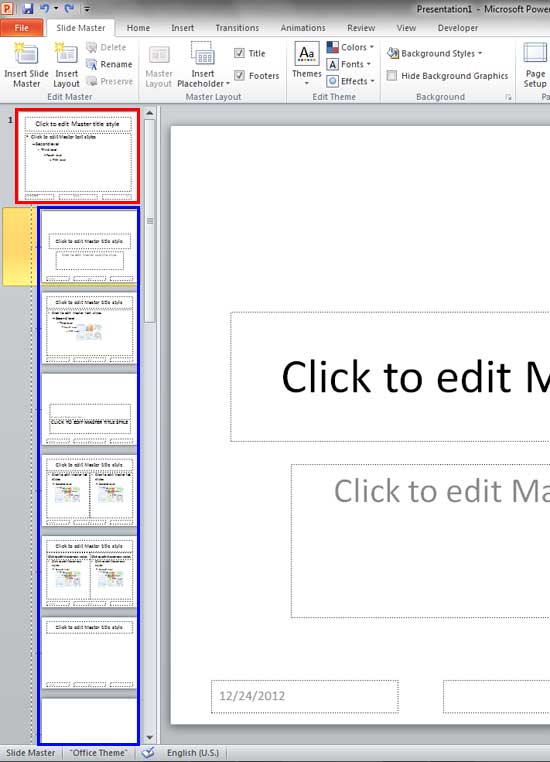Enable Hide Background Graphics checkbox
The width and height of the screenshot is (550, 762).
(392, 75)
